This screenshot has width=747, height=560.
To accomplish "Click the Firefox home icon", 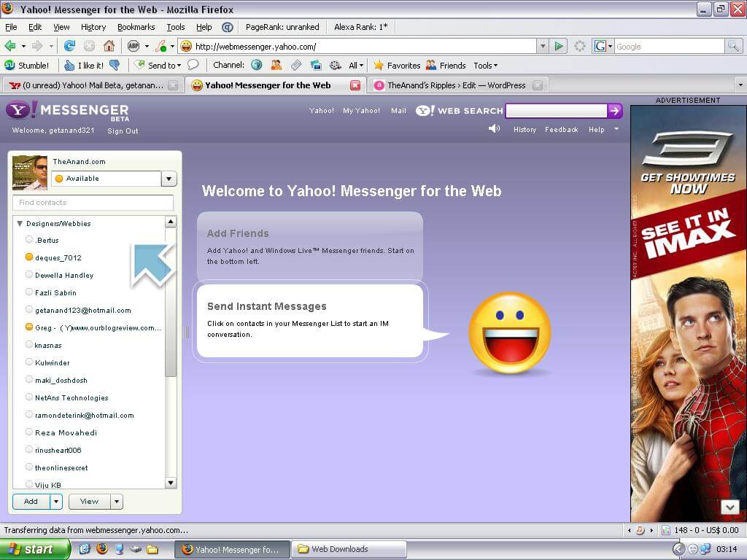I will tap(109, 46).
